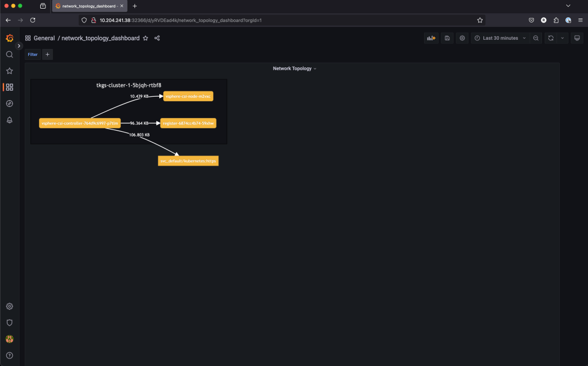
Task: Save the dashboard with the floppy disk icon
Action: tap(447, 38)
